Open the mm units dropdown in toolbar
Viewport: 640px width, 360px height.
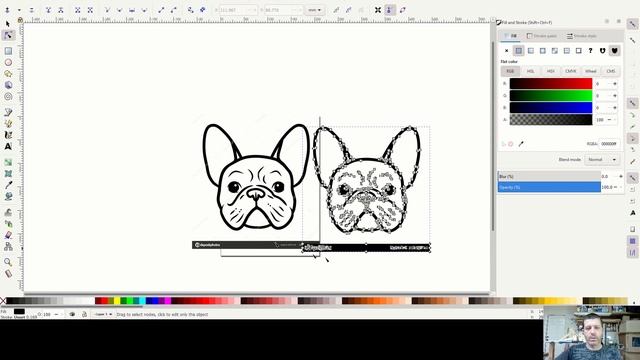click(x=314, y=10)
